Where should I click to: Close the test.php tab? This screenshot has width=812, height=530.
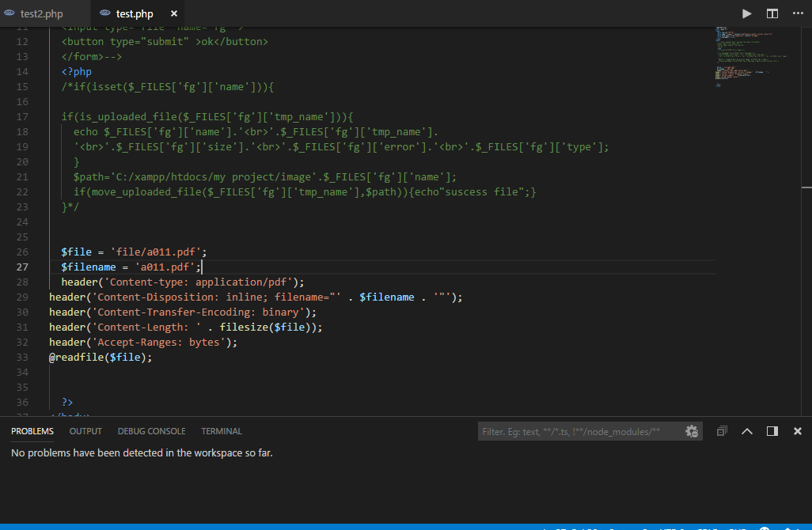tap(174, 13)
